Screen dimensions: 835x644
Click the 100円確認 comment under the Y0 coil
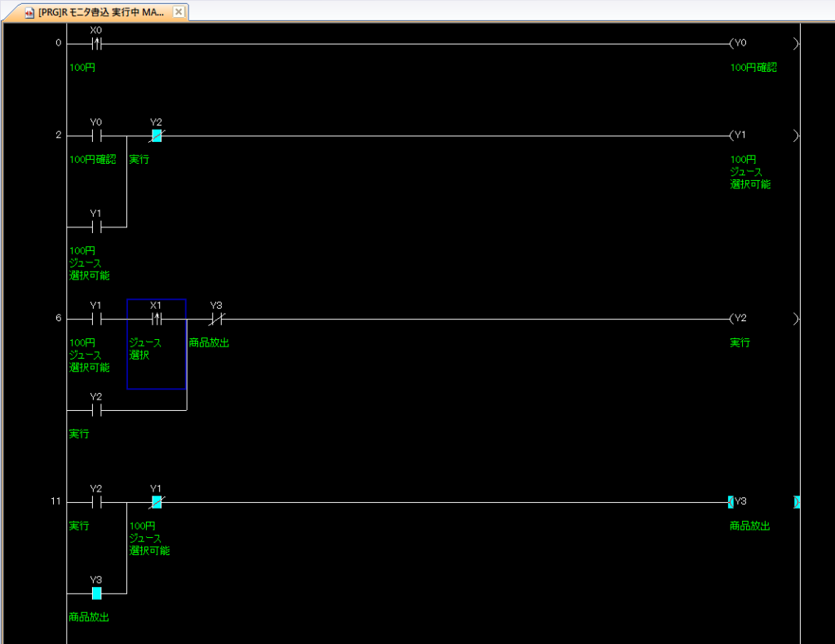[x=753, y=68]
